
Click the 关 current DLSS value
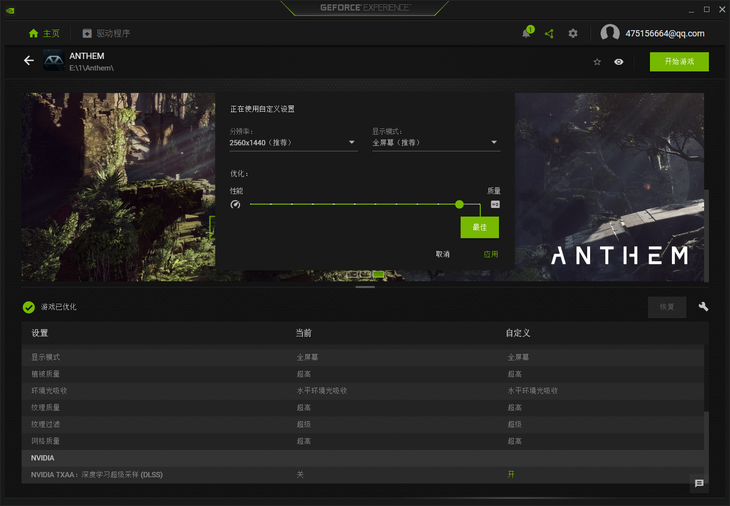300,474
